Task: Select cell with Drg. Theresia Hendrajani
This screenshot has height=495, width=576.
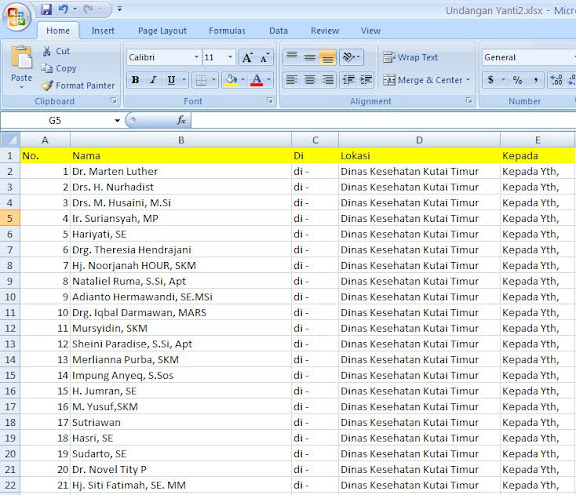Action: pos(181,250)
